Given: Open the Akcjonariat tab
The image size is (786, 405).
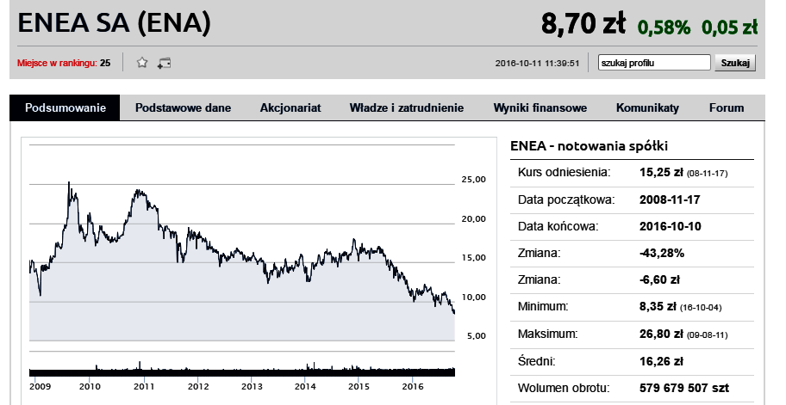Looking at the screenshot, I should click(290, 108).
